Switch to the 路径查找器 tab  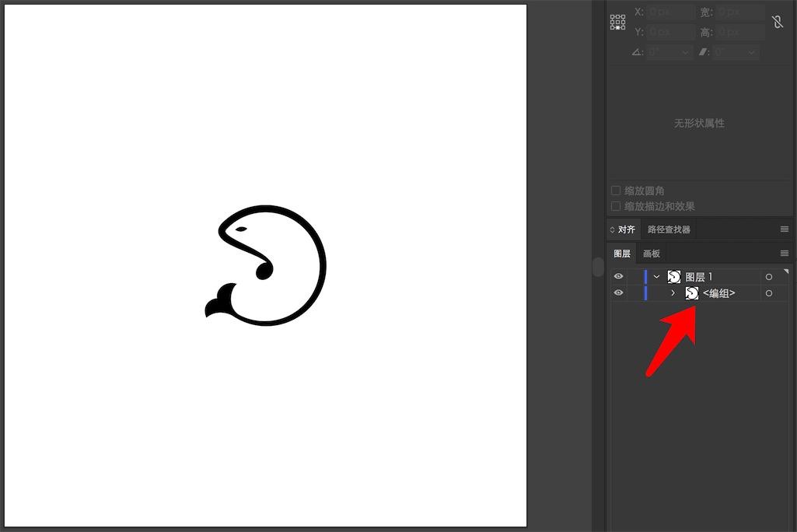pyautogui.click(x=669, y=229)
